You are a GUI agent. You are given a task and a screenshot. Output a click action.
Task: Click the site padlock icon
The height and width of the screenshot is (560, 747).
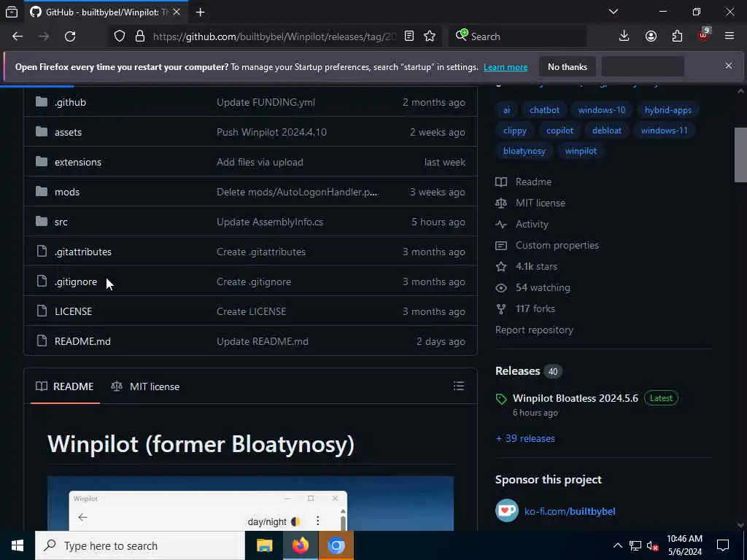(139, 36)
